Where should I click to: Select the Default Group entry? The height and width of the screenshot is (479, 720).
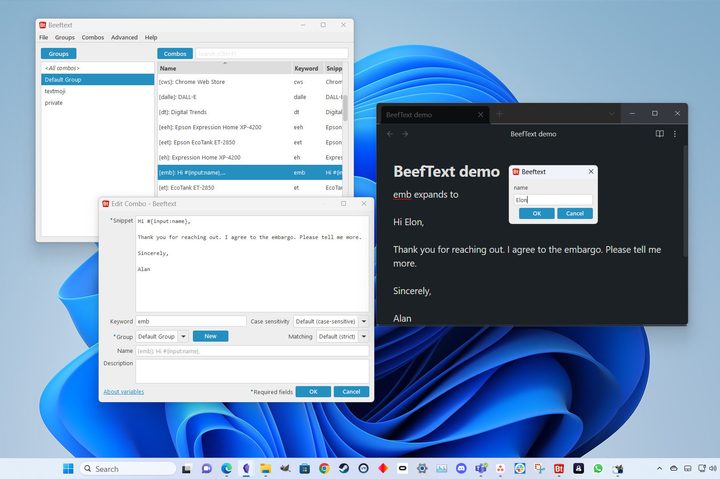coord(97,79)
